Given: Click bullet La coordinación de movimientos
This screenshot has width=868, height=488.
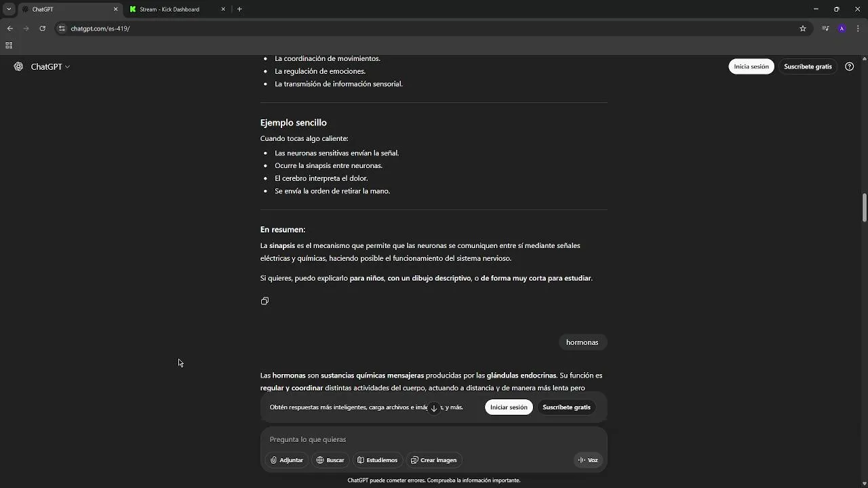Looking at the screenshot, I should pos(328,58).
